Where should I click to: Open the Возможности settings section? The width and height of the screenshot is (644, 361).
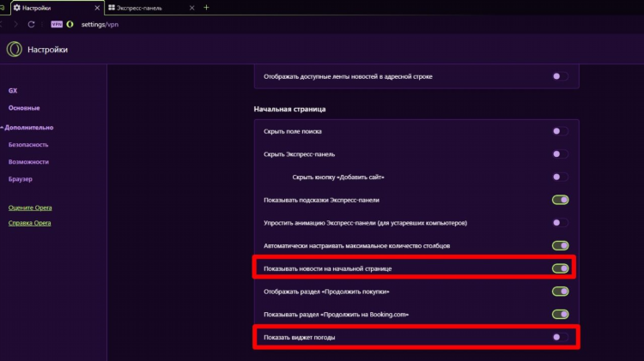pyautogui.click(x=28, y=162)
